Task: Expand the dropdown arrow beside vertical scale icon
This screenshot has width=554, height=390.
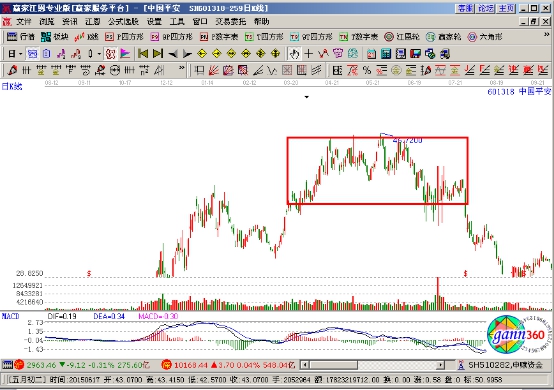Action: click(x=99, y=54)
